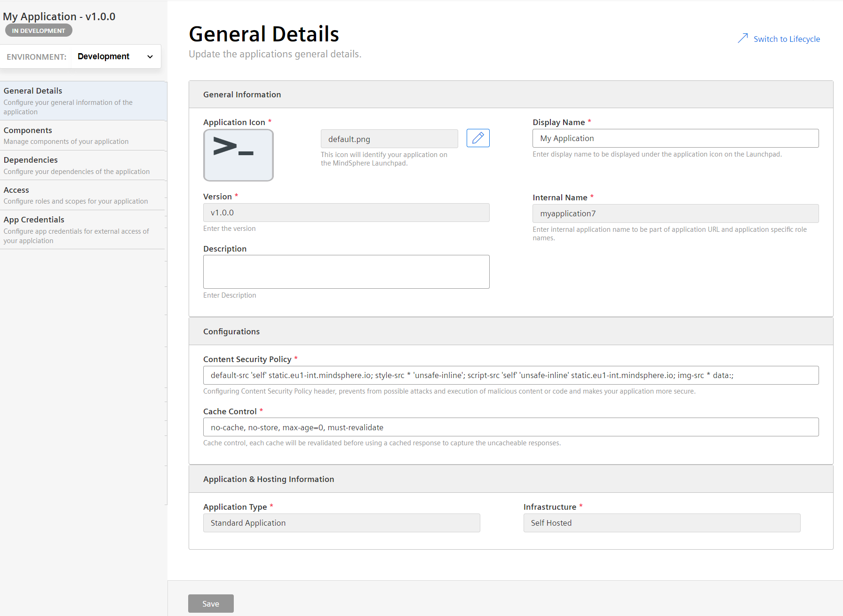Click the Cache Control input field

tap(511, 427)
